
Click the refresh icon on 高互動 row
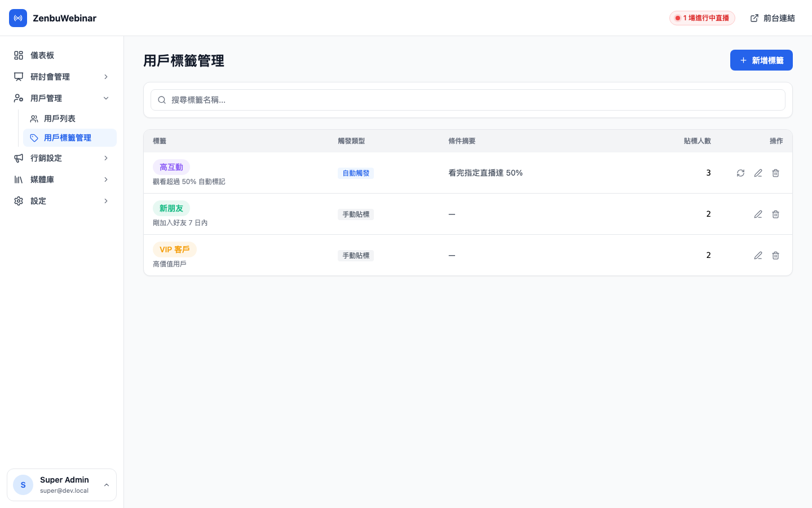click(x=740, y=173)
